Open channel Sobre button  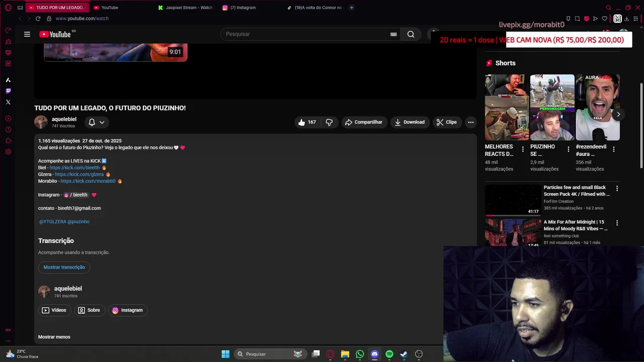point(90,310)
